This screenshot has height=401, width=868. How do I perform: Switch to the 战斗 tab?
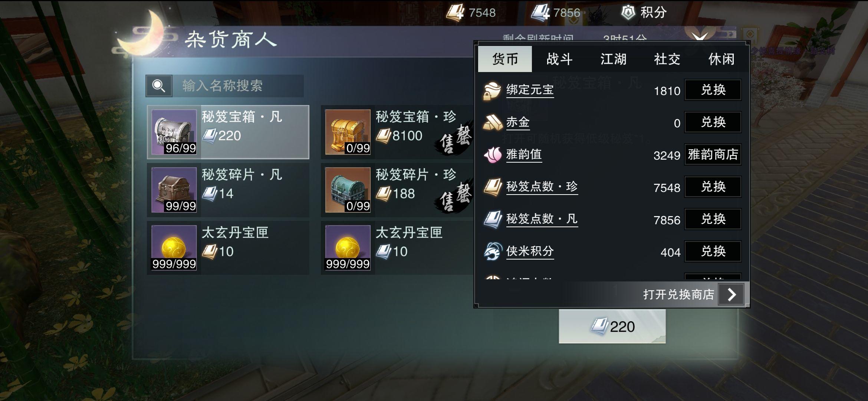click(559, 59)
